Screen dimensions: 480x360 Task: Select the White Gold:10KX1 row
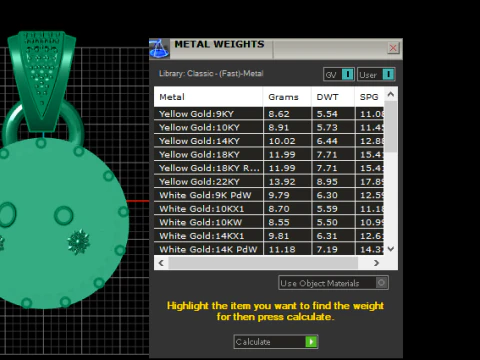[x=269, y=209]
